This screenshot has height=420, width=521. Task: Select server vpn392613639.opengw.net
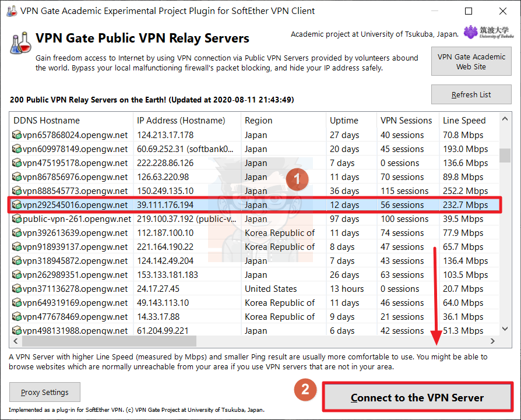coord(254,233)
